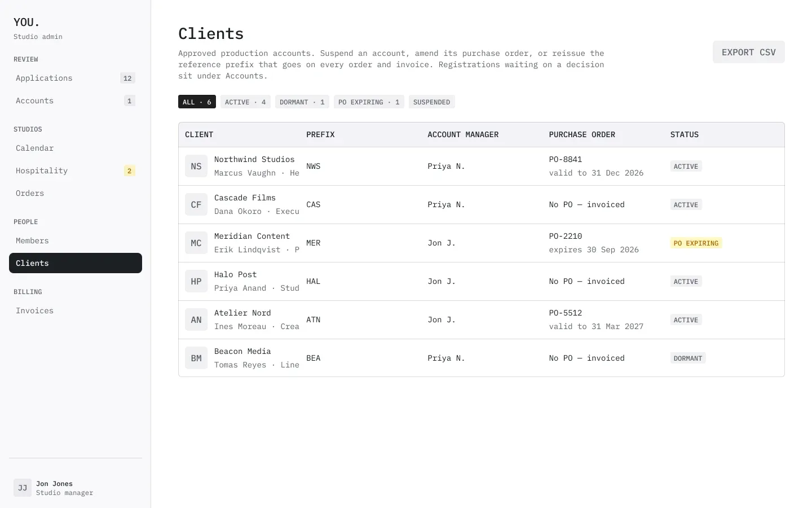Image resolution: width=812 pixels, height=508 pixels.
Task: Go to Calendar in the sidebar
Action: 76,148
